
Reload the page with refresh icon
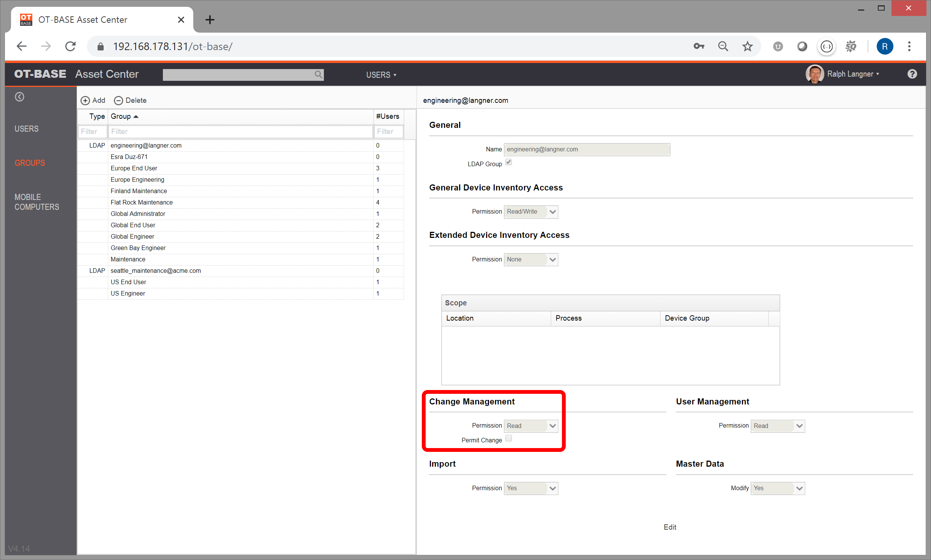click(71, 46)
